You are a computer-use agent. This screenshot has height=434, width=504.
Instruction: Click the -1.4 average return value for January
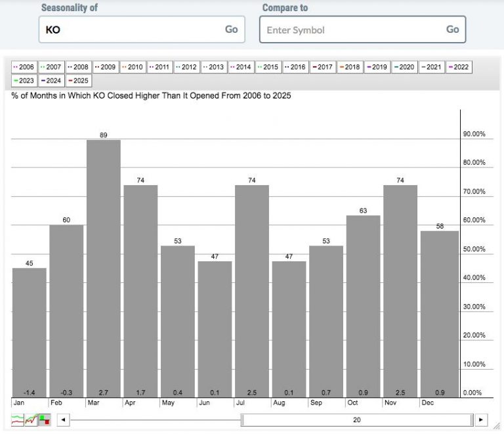point(30,393)
